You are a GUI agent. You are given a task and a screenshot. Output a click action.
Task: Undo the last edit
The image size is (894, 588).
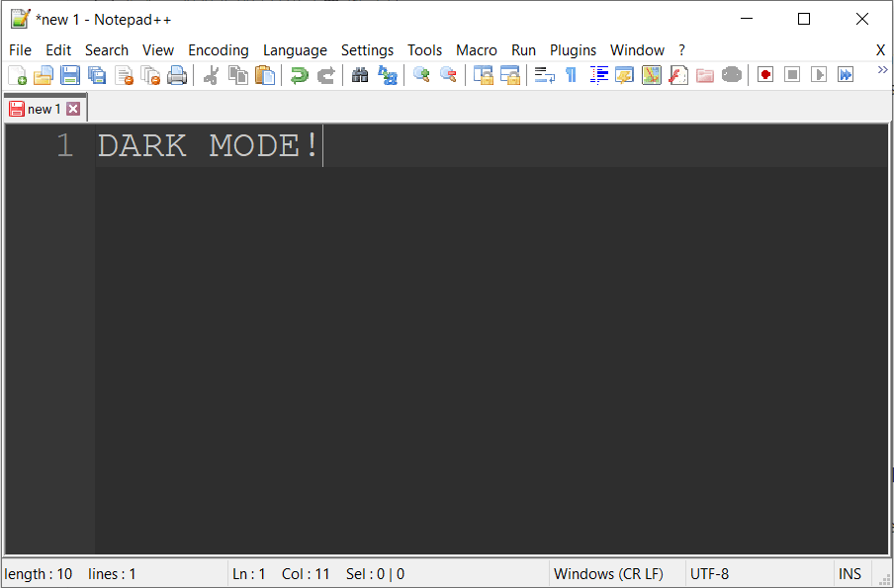coord(299,74)
